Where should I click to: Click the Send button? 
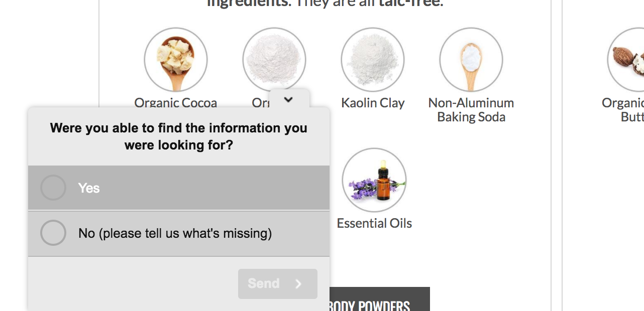(x=277, y=283)
